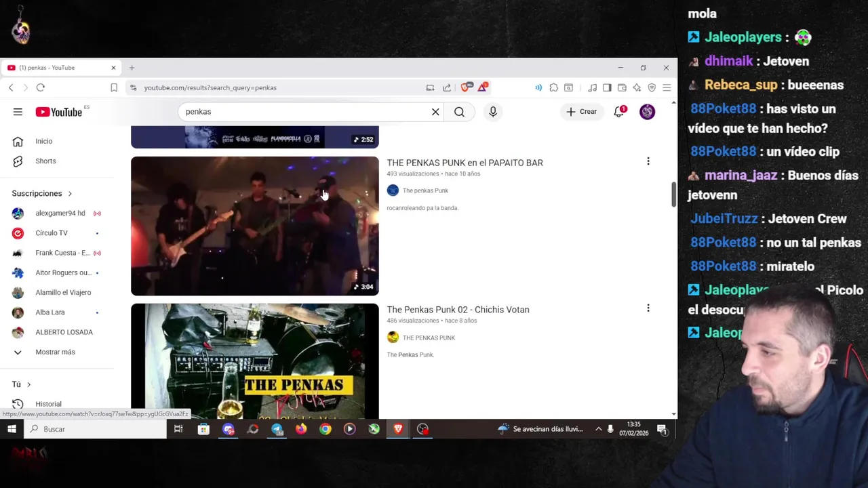
Task: Clear the penkas search text
Action: pyautogui.click(x=435, y=112)
